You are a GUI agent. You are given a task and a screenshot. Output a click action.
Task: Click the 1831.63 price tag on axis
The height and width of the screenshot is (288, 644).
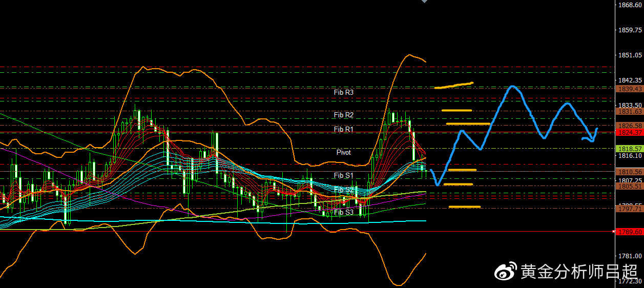[x=630, y=111]
